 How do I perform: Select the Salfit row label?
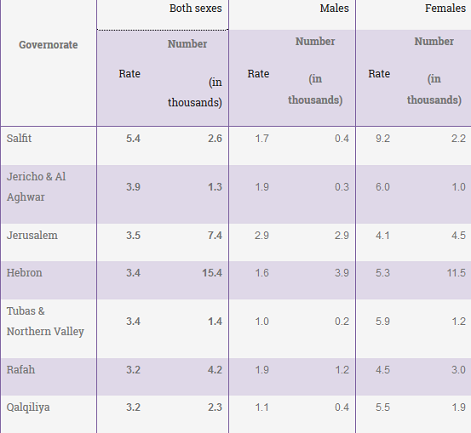(19, 138)
